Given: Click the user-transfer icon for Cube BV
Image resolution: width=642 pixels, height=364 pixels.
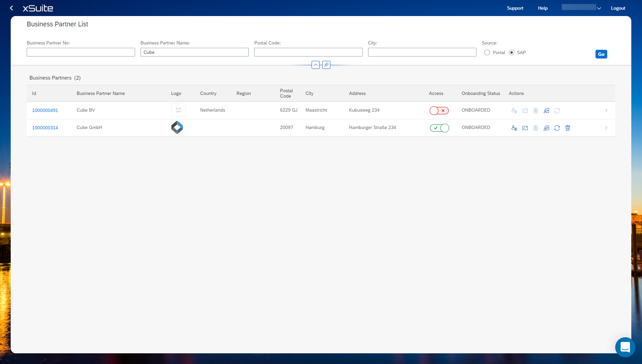Looking at the screenshot, I should pyautogui.click(x=546, y=111).
